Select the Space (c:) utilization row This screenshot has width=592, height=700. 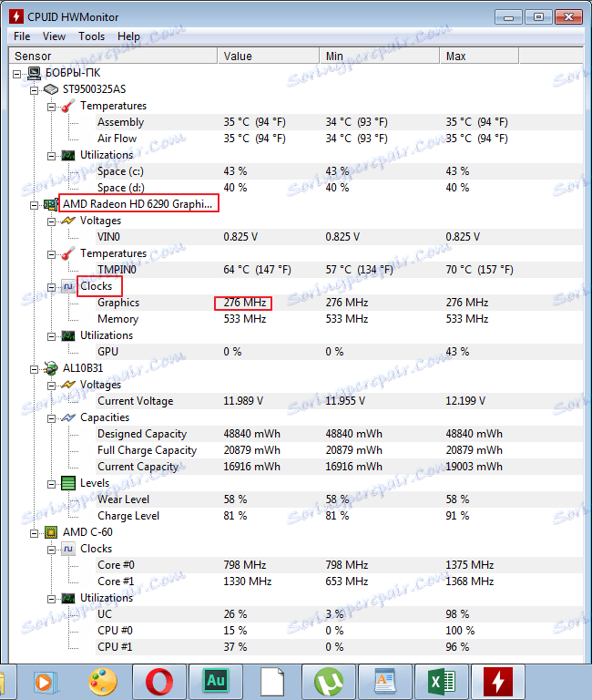click(x=339, y=171)
